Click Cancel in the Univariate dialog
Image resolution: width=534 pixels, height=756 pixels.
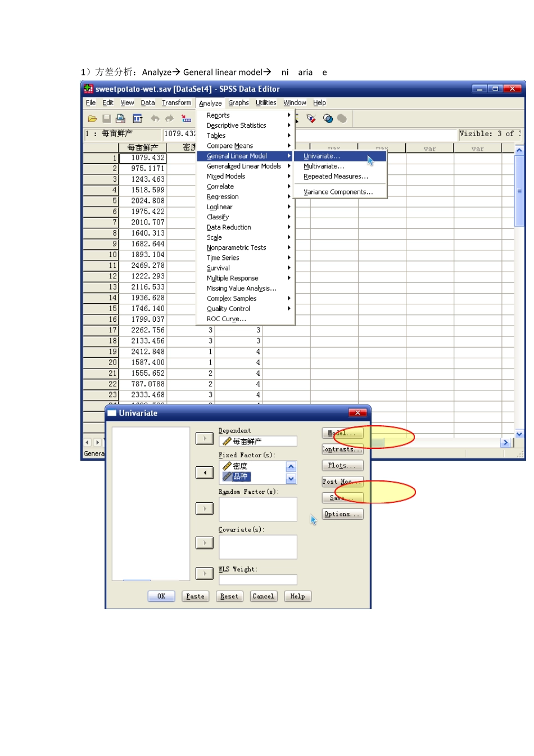point(263,596)
